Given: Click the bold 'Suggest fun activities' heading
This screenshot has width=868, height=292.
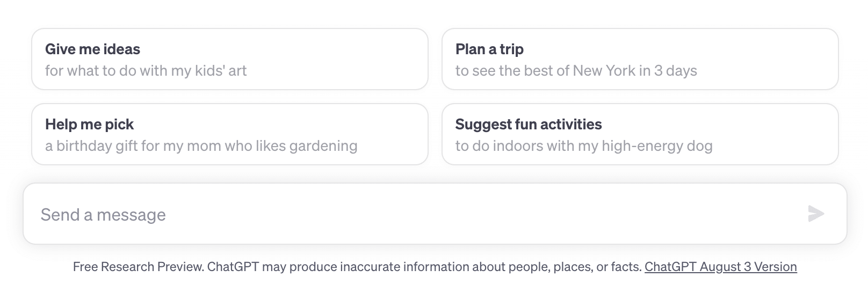Looking at the screenshot, I should [x=529, y=125].
